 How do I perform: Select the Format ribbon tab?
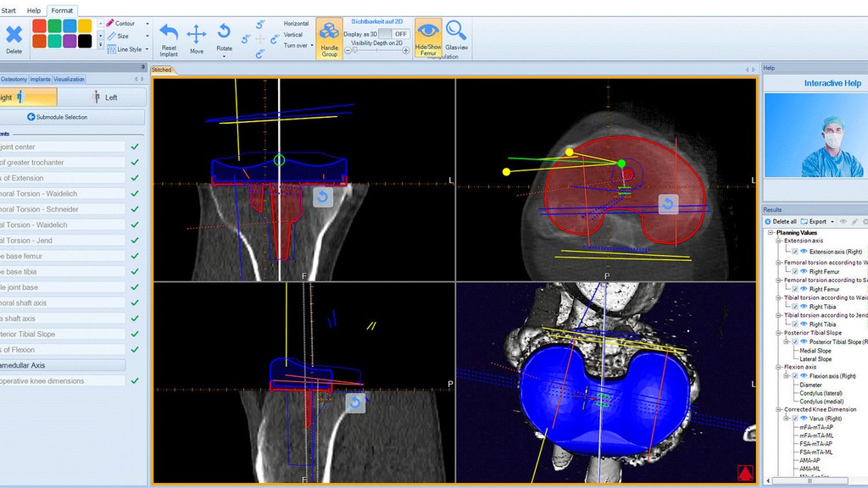(62, 10)
